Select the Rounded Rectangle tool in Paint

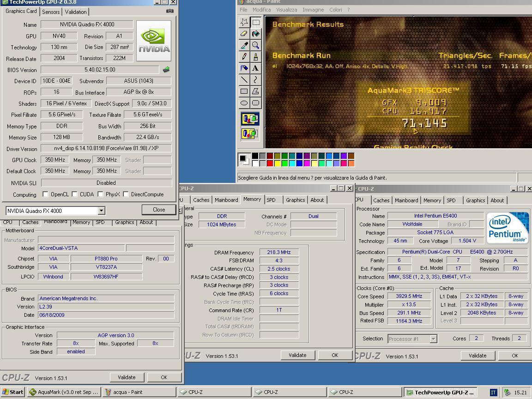(256, 103)
